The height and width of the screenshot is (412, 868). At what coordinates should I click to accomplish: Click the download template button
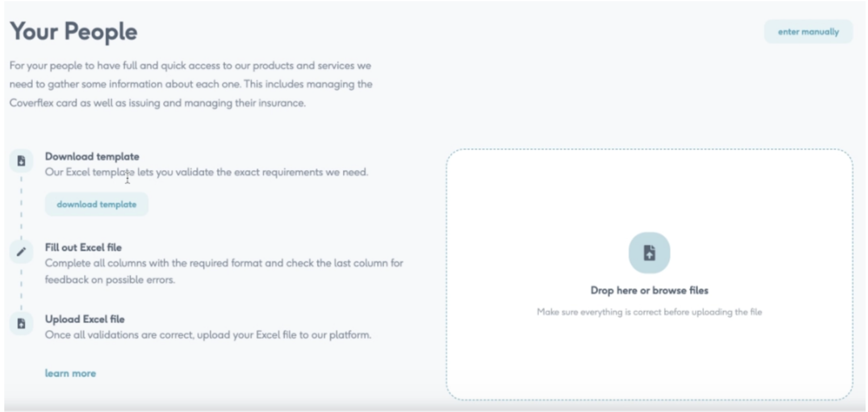[96, 204]
